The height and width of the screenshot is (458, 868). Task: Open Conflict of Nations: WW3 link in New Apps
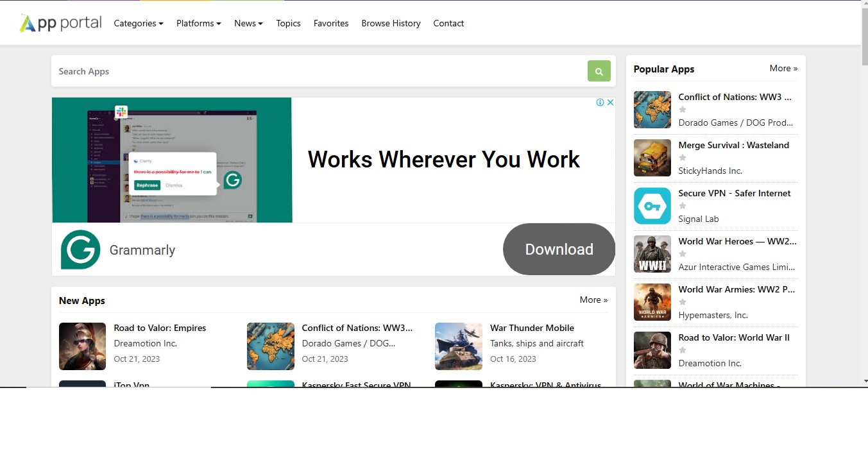coord(357,328)
